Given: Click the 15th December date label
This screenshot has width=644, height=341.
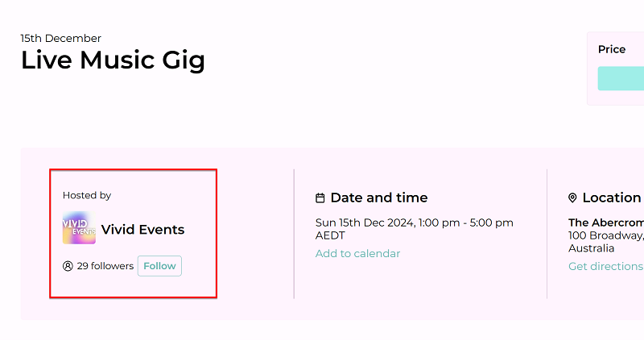Looking at the screenshot, I should point(61,38).
